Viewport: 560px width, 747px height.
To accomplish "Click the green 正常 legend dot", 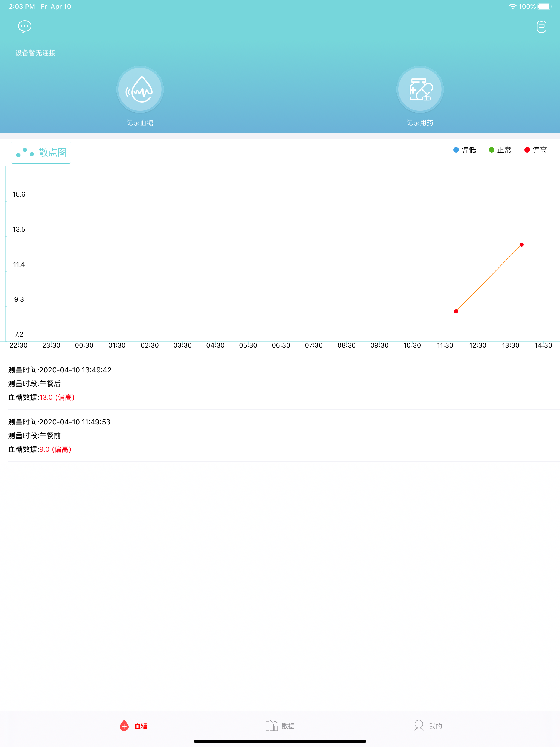I will tap(491, 150).
